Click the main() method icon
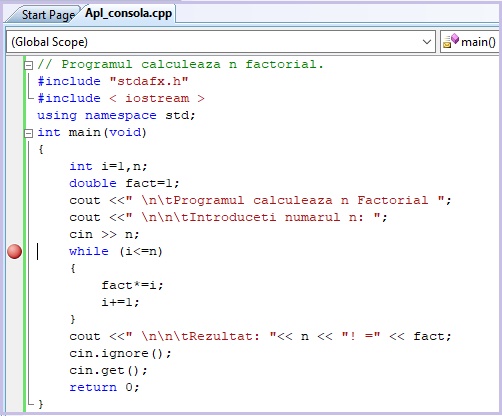The image size is (502, 416). (451, 41)
